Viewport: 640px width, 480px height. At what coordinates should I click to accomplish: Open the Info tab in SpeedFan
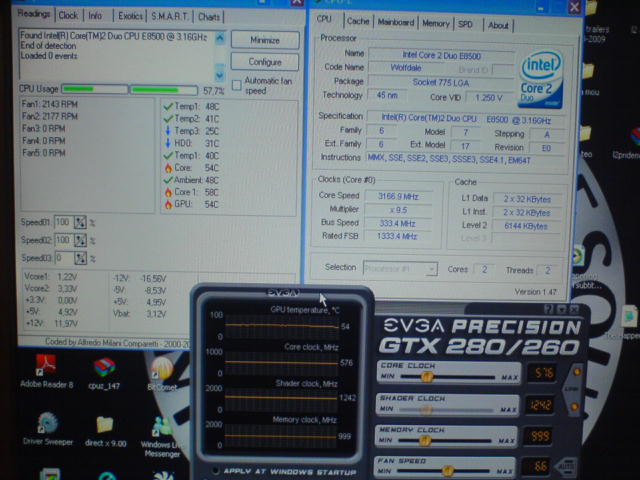point(95,16)
